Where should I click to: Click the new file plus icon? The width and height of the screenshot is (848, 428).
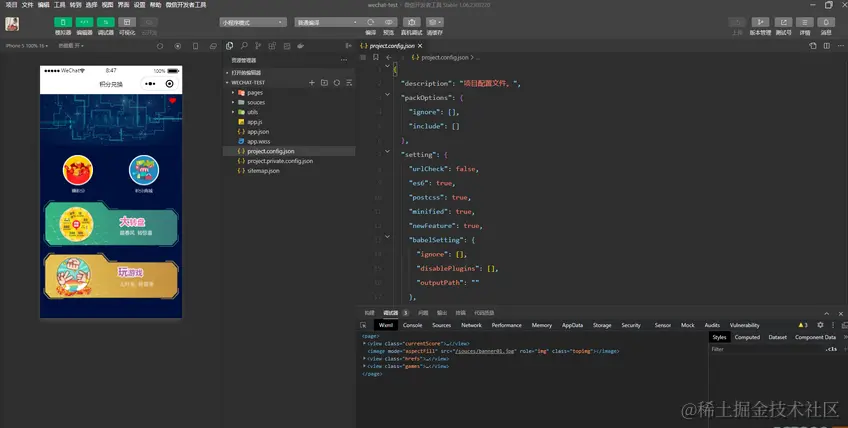tap(312, 83)
